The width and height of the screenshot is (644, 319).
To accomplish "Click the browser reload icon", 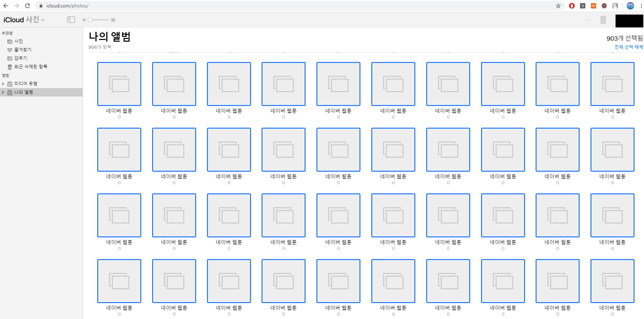I will point(27,6).
